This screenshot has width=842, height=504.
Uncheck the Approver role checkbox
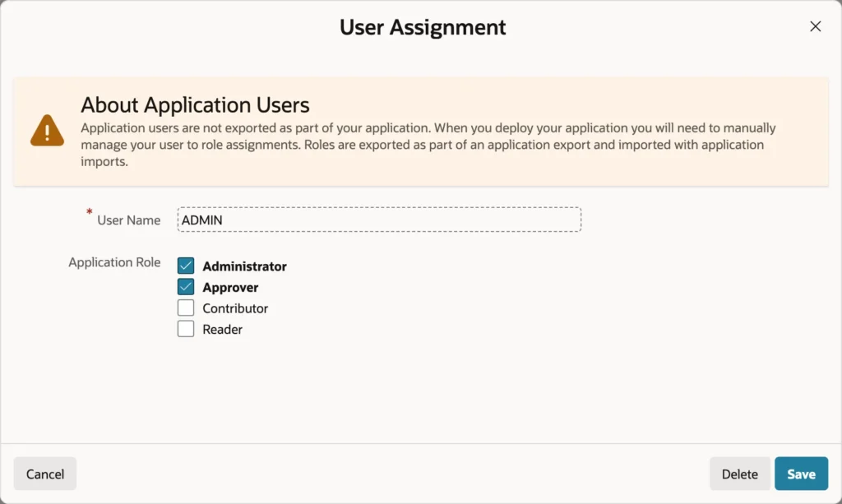coord(186,287)
